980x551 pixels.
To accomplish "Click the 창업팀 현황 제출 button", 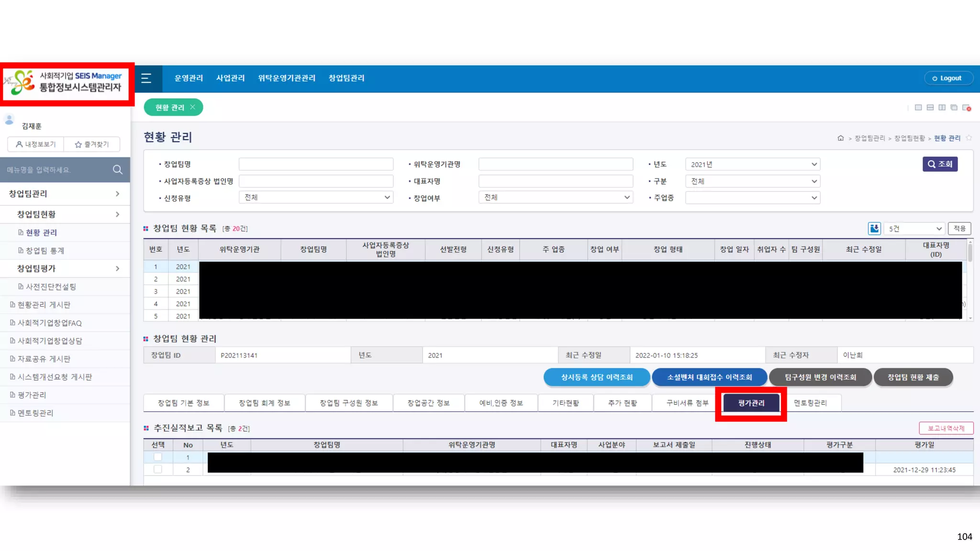I will pos(913,377).
